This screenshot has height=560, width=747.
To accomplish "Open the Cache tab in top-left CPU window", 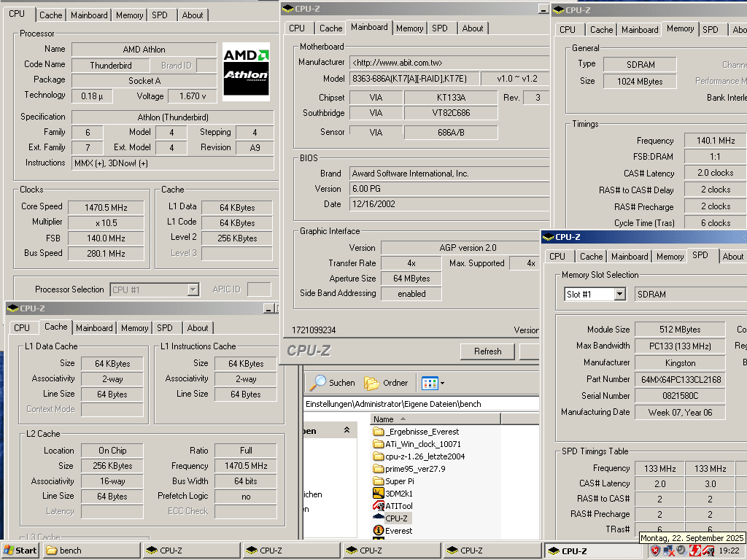I will coord(50,15).
